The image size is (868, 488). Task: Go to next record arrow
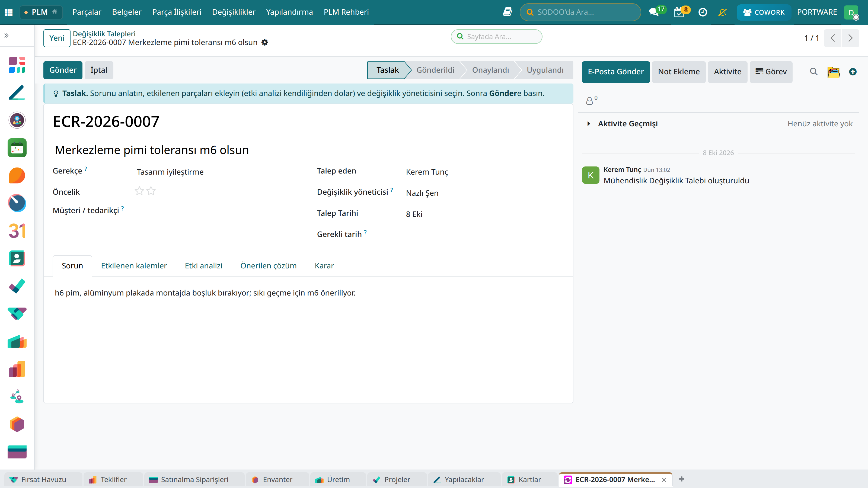tap(850, 38)
